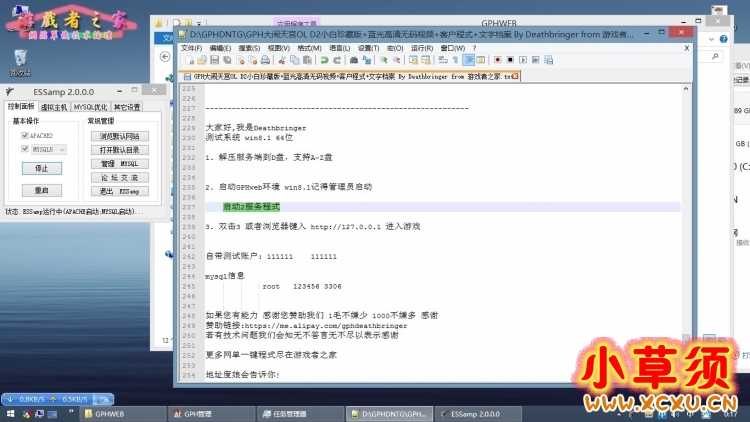Click the 重启 button in ESSamp
The image size is (750, 422).
(42, 190)
